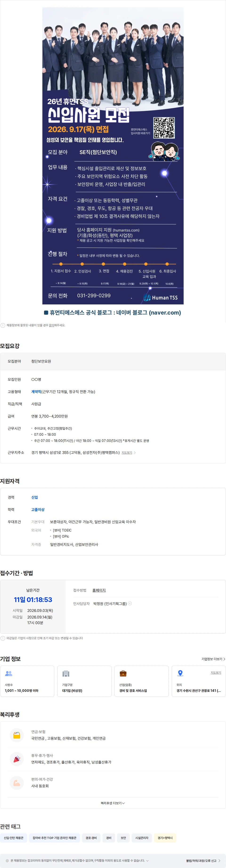Expand 복리후생 더보기
The width and height of the screenshot is (226, 868).
[113, 803]
